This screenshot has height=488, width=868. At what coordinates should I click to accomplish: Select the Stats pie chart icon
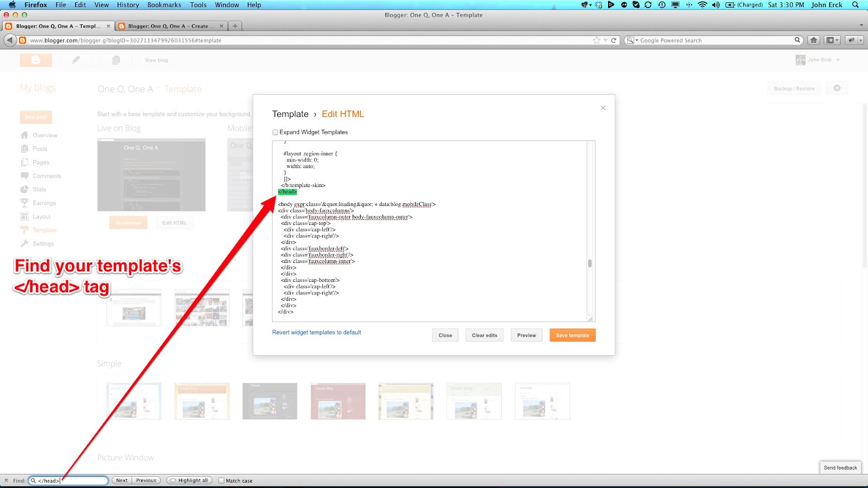[25, 189]
